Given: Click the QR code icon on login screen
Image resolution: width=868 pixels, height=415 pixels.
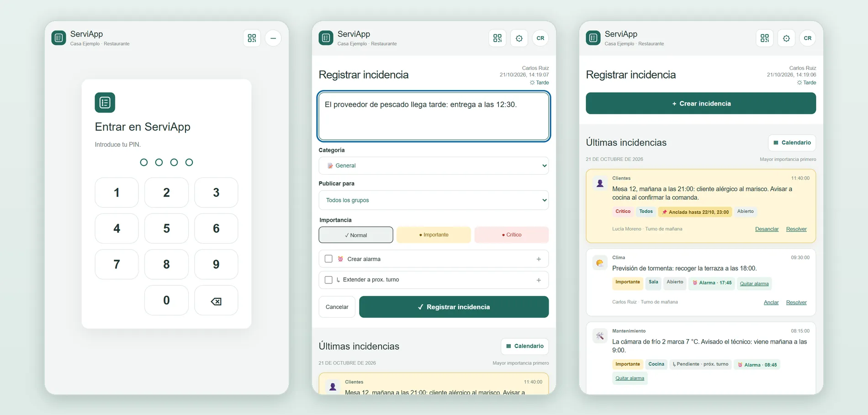Looking at the screenshot, I should (x=252, y=38).
